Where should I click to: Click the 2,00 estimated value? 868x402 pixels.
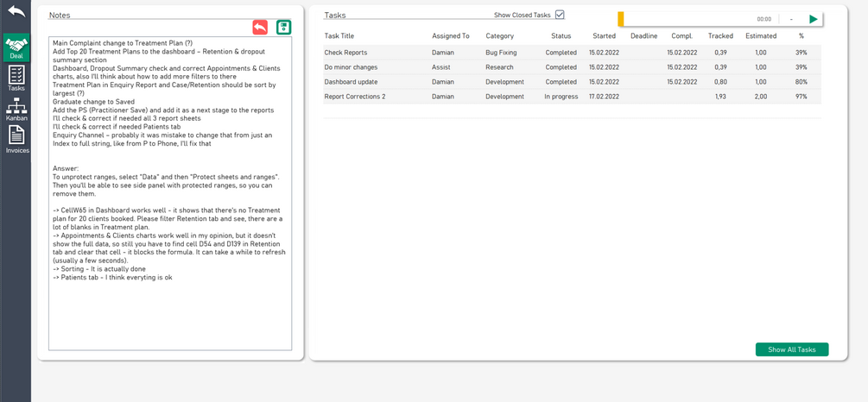[761, 97]
